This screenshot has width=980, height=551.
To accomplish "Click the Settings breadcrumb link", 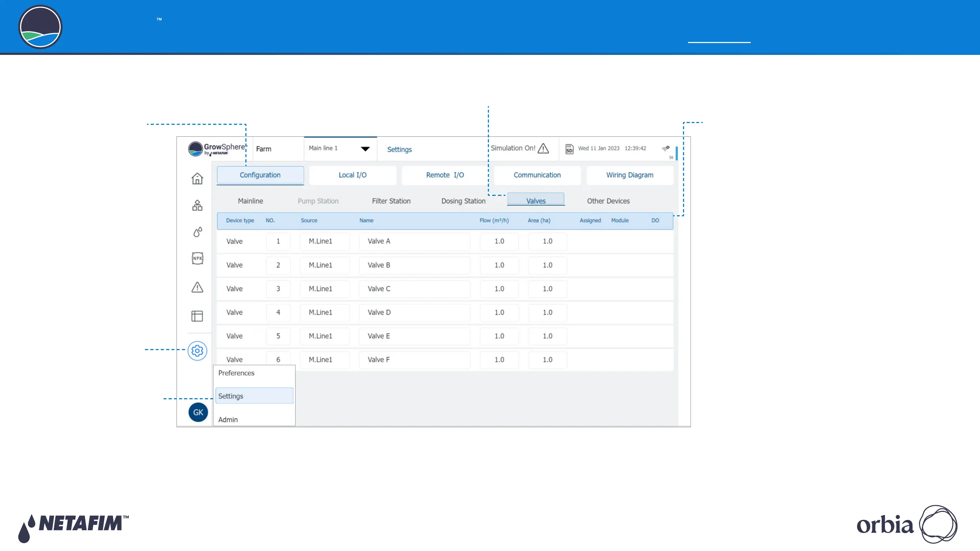I will point(400,150).
